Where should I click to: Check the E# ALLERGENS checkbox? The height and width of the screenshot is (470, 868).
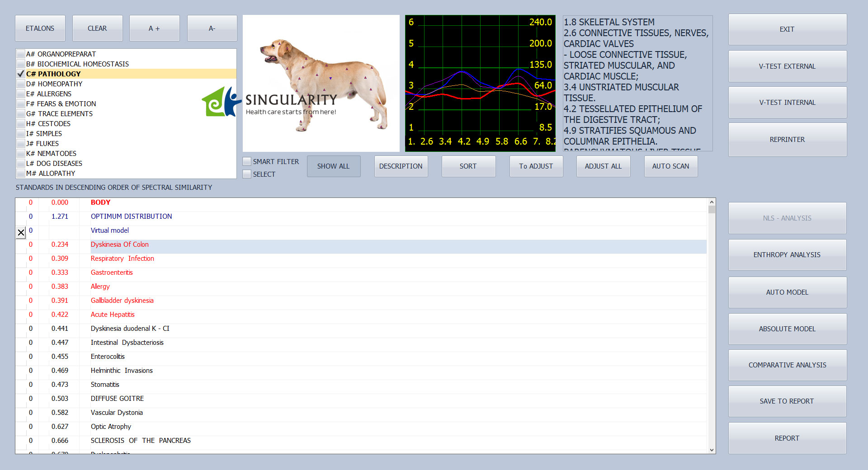click(x=21, y=94)
